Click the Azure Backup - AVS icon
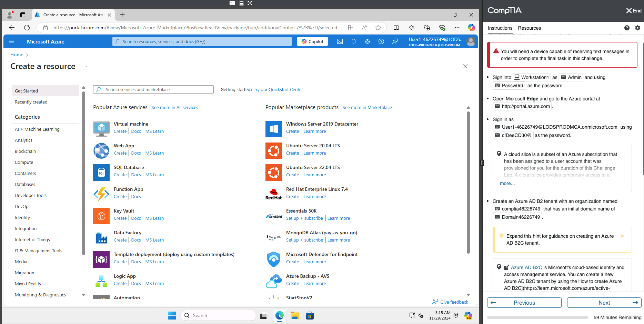The image size is (644, 324). (274, 281)
